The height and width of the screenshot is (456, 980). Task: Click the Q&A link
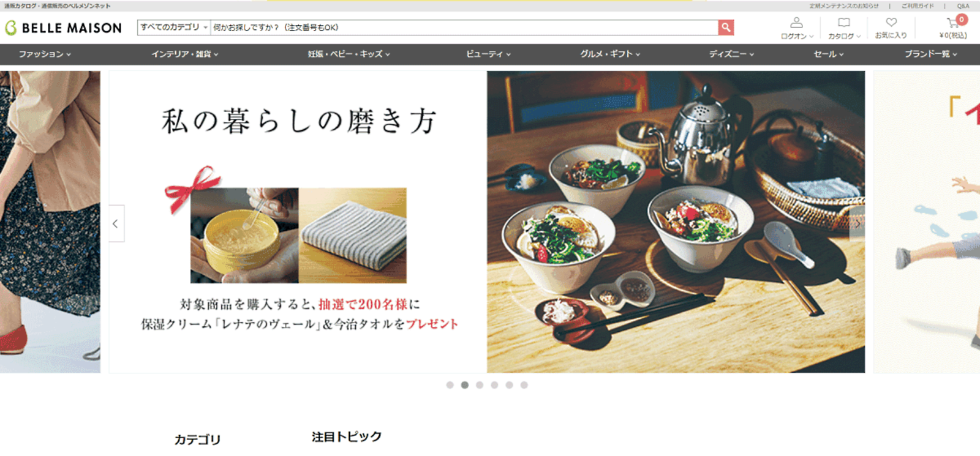[963, 6]
